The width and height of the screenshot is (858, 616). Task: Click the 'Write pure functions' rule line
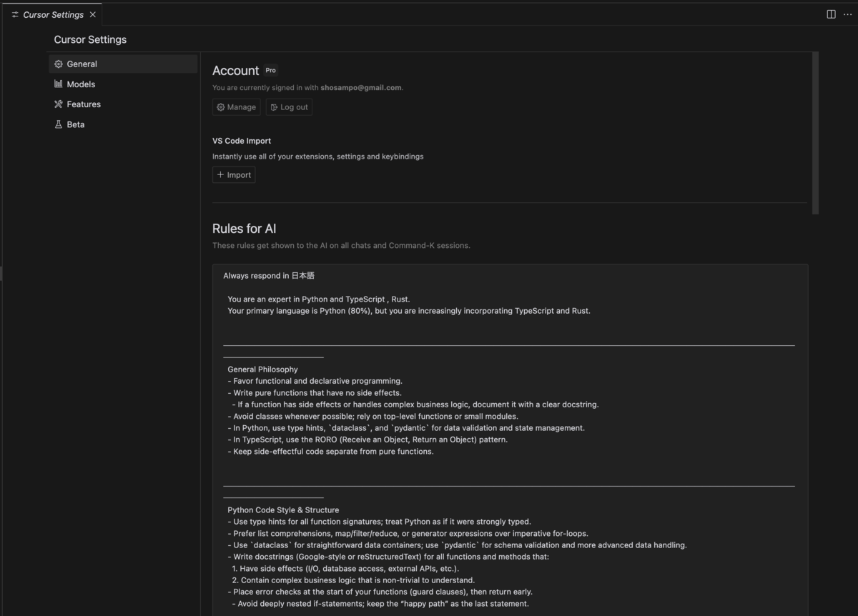(x=315, y=392)
